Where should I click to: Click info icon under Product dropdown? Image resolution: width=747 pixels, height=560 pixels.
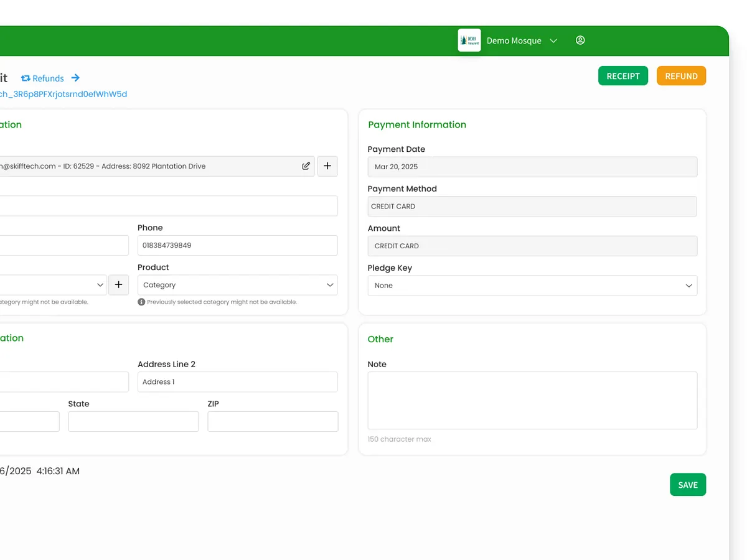click(x=141, y=302)
